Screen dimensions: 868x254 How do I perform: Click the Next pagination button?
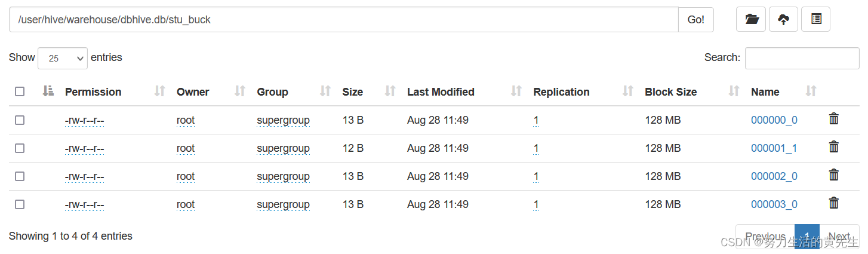[x=839, y=236]
